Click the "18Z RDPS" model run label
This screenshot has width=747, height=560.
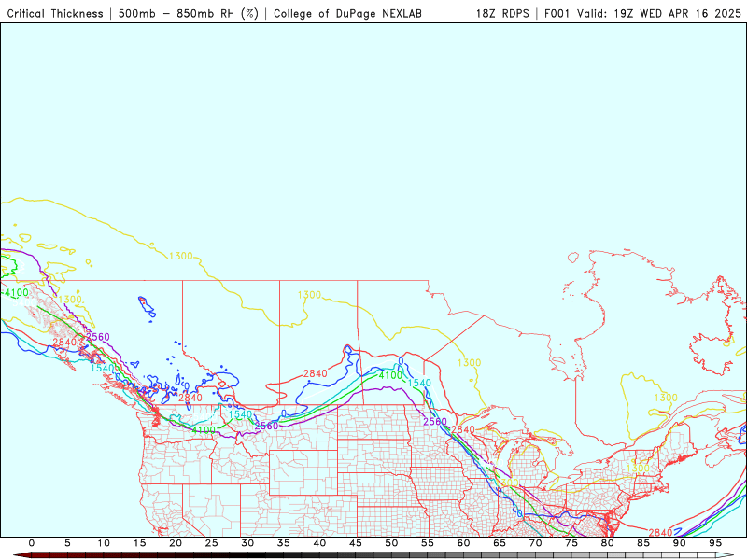pyautogui.click(x=502, y=14)
